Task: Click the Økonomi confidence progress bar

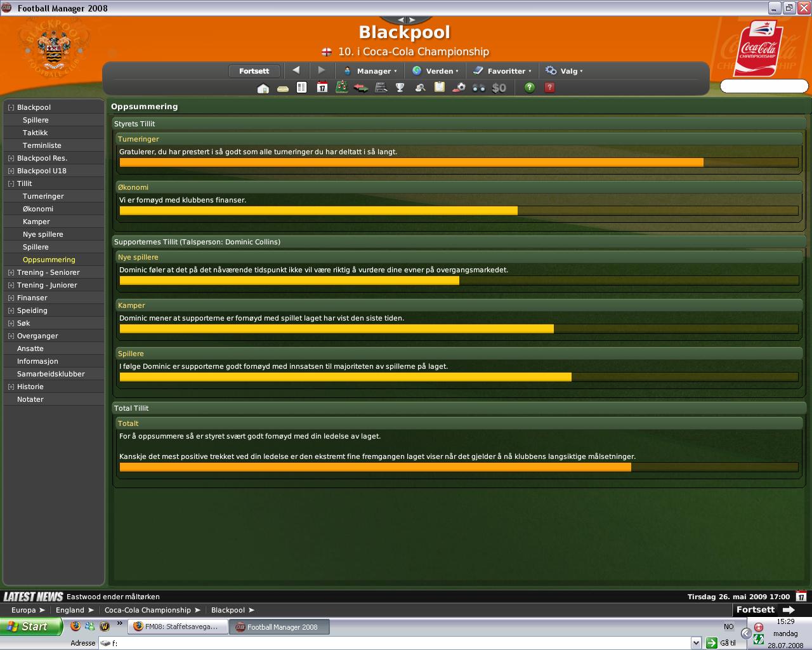Action: [x=459, y=211]
